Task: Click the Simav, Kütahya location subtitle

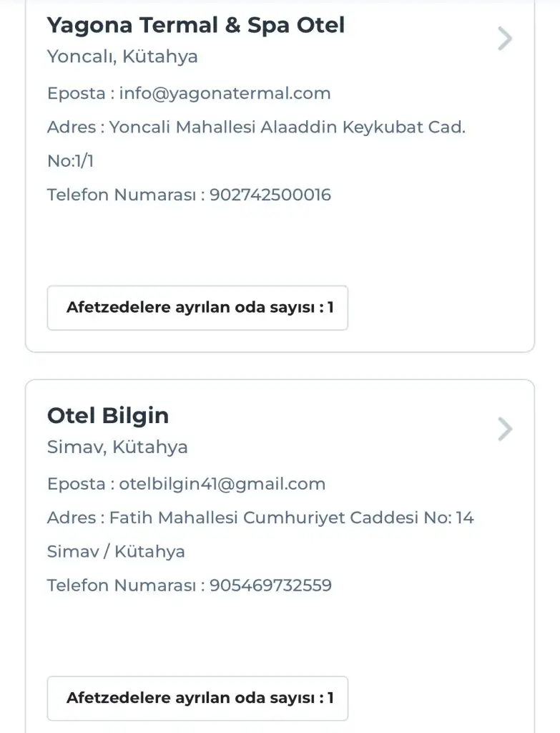Action: click(x=117, y=447)
